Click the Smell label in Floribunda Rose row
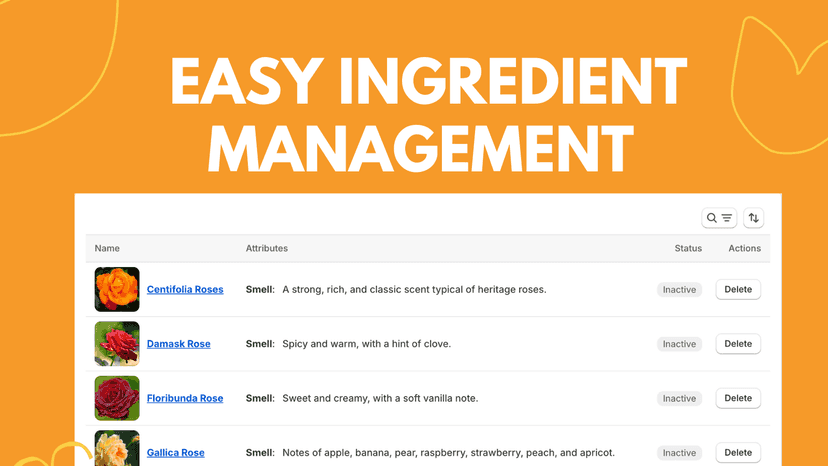Screen dimensions: 828x466 coord(260,398)
